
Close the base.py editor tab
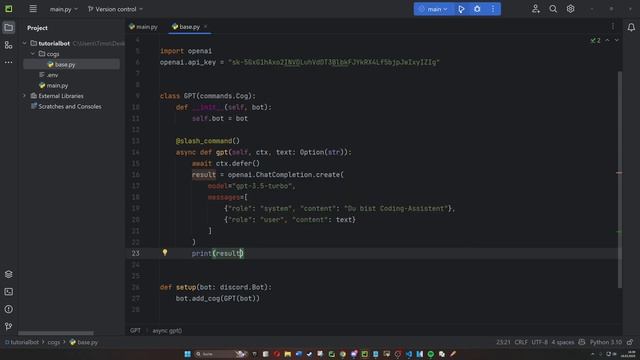click(205, 27)
